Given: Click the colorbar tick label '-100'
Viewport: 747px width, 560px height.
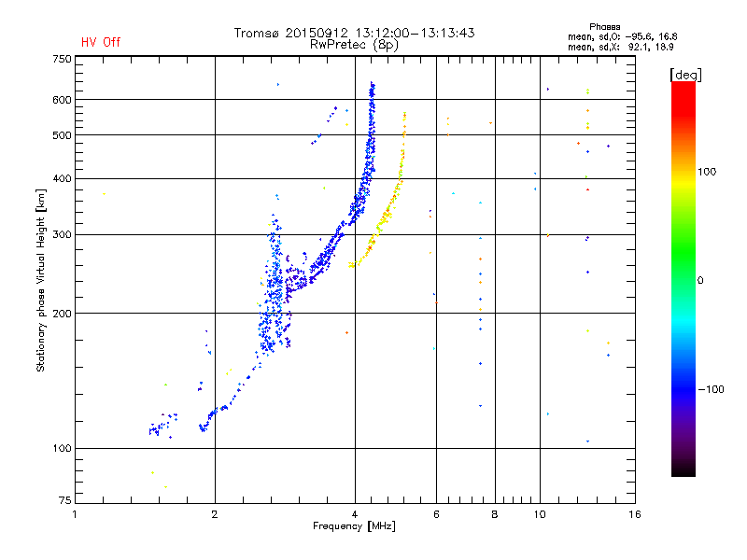Looking at the screenshot, I should [711, 389].
